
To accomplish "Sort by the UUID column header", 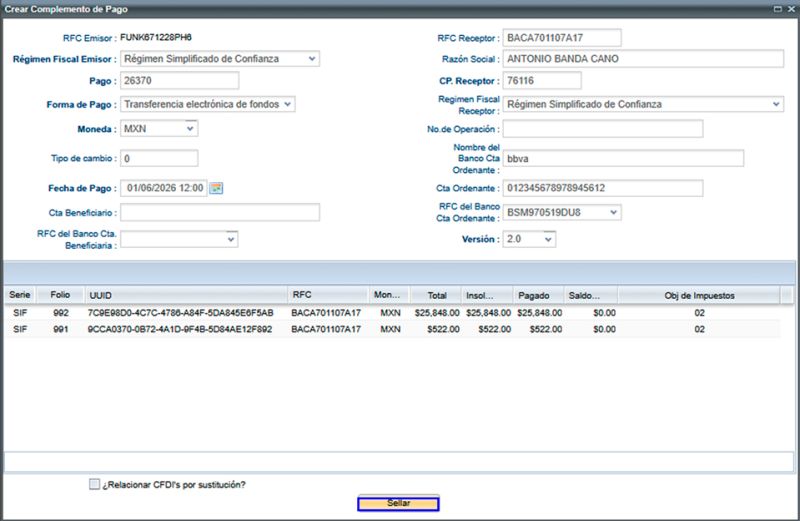I will [x=186, y=295].
